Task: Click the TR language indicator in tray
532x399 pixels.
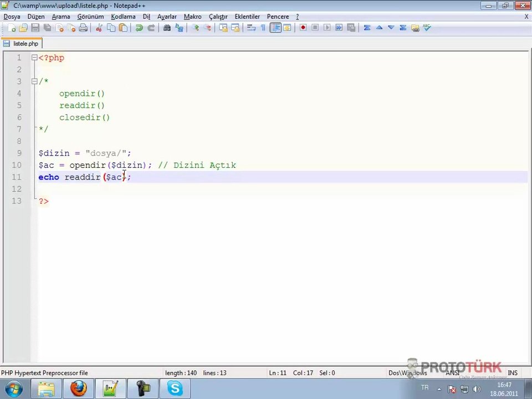Action: point(424,387)
